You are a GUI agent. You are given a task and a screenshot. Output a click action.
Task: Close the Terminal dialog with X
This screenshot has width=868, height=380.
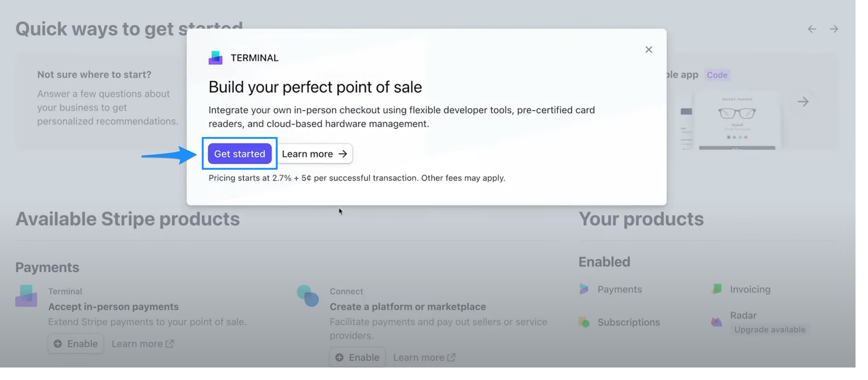[648, 50]
